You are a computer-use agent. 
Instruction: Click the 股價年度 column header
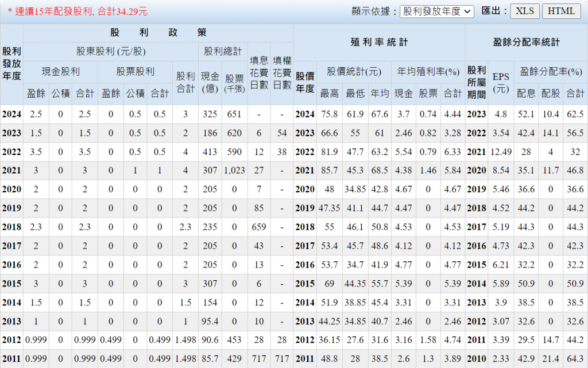[x=305, y=82]
